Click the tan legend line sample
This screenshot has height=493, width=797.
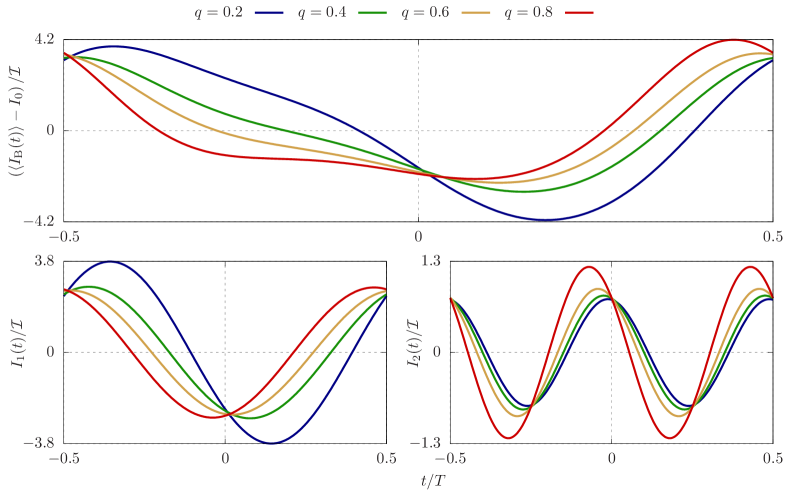[x=476, y=12]
